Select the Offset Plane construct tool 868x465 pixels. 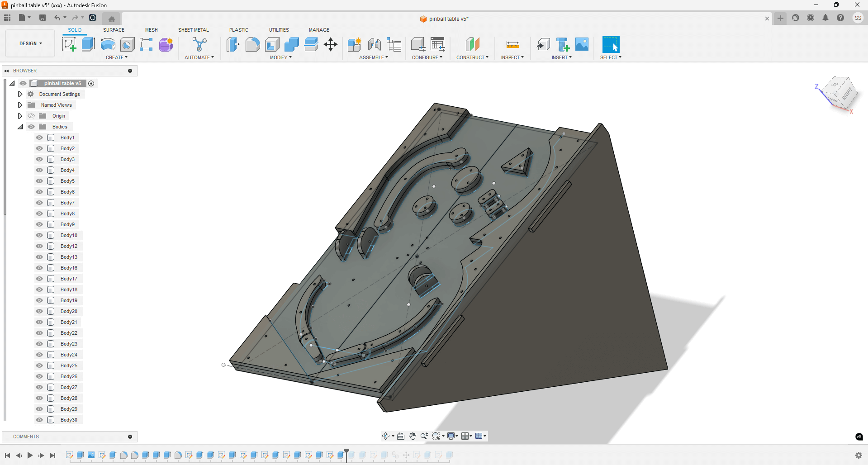(472, 44)
